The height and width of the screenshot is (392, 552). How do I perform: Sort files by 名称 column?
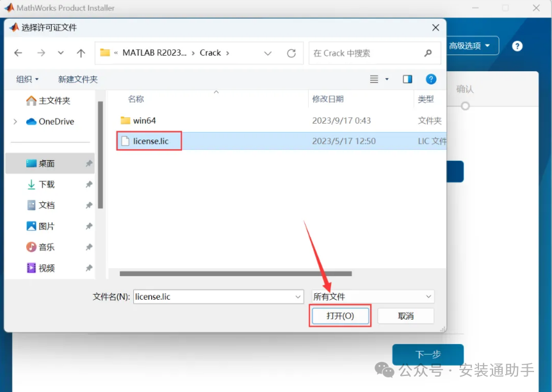136,99
